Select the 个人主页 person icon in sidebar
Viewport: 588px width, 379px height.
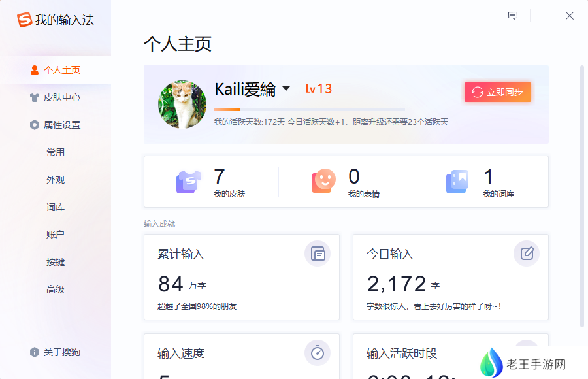tap(34, 70)
